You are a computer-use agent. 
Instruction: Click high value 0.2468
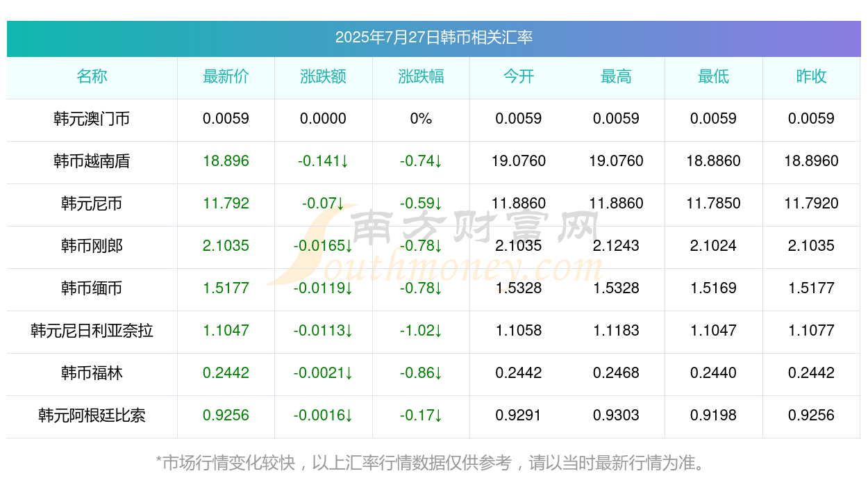click(616, 373)
